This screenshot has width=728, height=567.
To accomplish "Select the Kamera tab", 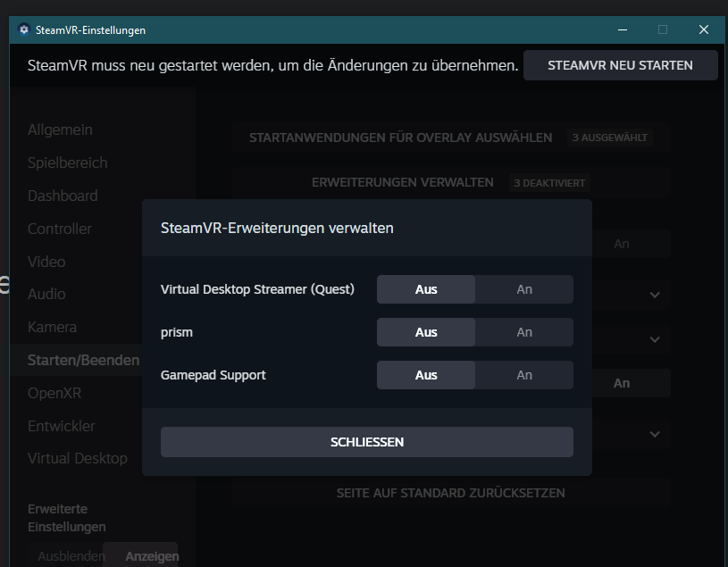I will tap(52, 327).
